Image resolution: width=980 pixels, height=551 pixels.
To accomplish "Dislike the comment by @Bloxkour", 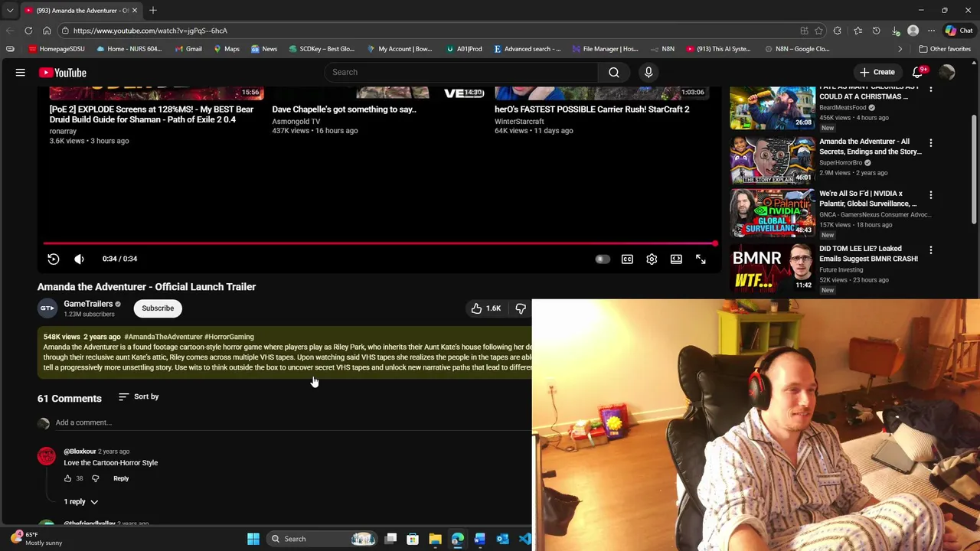I will click(x=96, y=478).
